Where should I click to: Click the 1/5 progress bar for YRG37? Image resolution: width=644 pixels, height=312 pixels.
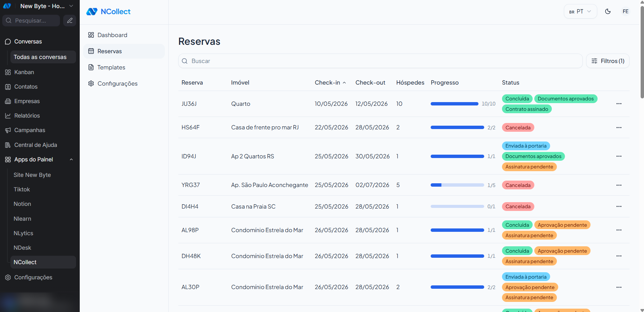(457, 185)
